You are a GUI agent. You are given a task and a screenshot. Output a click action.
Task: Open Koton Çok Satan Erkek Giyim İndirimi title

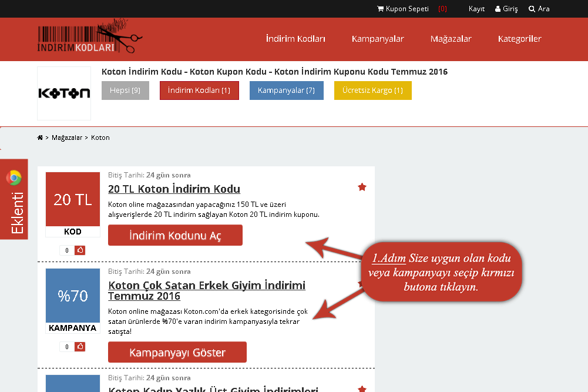[207, 291]
